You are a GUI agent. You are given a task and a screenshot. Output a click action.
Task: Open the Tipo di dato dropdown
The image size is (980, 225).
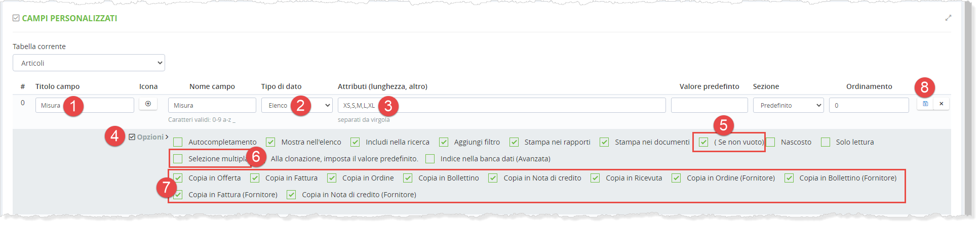click(297, 105)
